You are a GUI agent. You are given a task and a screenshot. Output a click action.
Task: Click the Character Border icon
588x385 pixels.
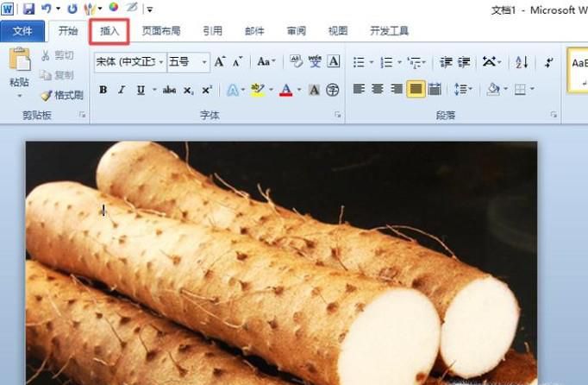tap(334, 61)
